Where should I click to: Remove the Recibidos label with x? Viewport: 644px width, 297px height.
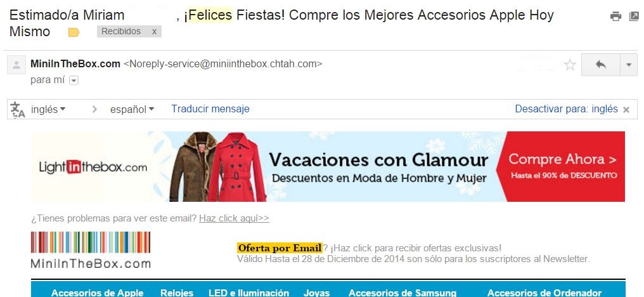click(154, 31)
